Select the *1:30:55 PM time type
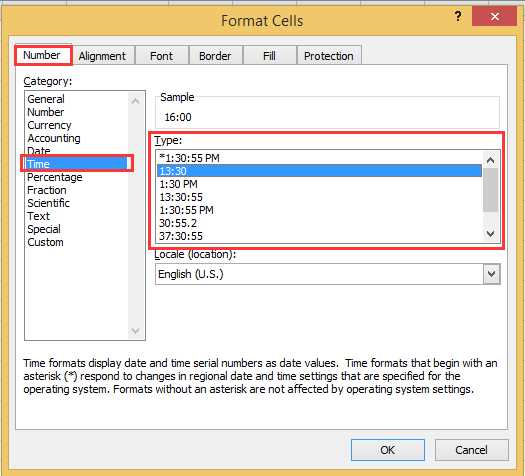The height and width of the screenshot is (476, 525). [319, 158]
